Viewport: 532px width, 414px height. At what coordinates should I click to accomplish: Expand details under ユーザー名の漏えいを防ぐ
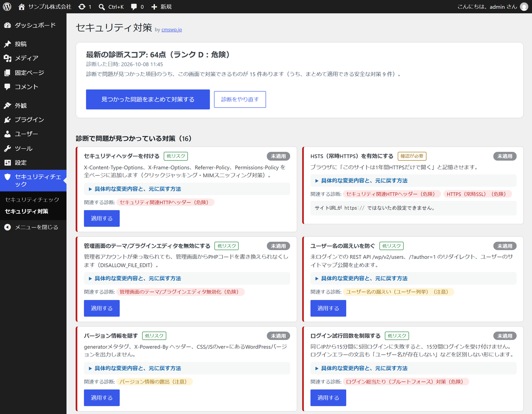414,278
